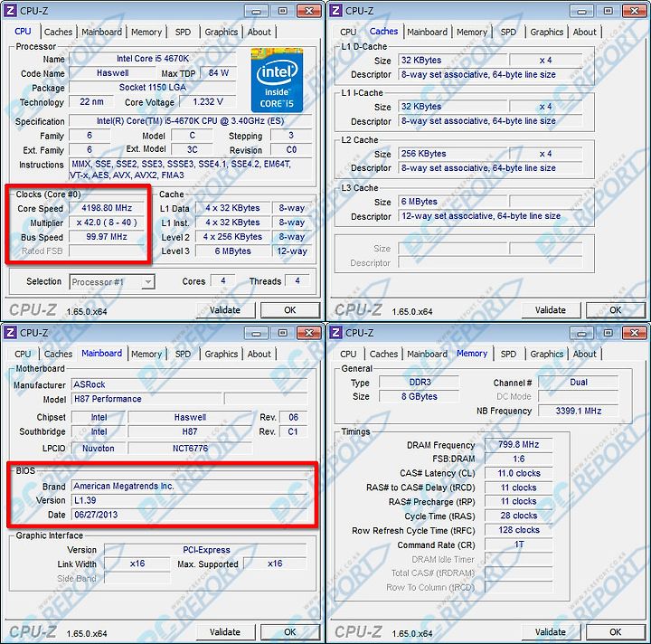This screenshot has width=651, height=644.
Task: Click OK in the Memory window
Action: [x=616, y=632]
